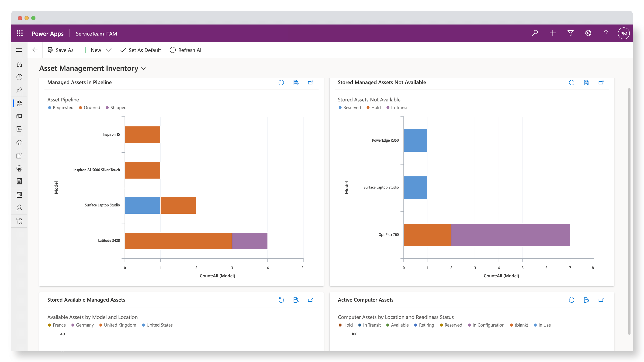Toggle In Transit series in Stored Assets legend

[397, 107]
